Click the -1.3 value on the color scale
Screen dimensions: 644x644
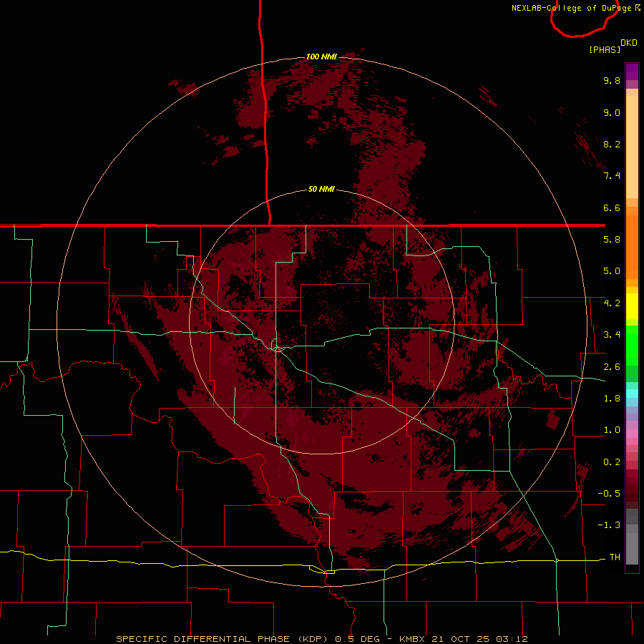click(x=609, y=525)
